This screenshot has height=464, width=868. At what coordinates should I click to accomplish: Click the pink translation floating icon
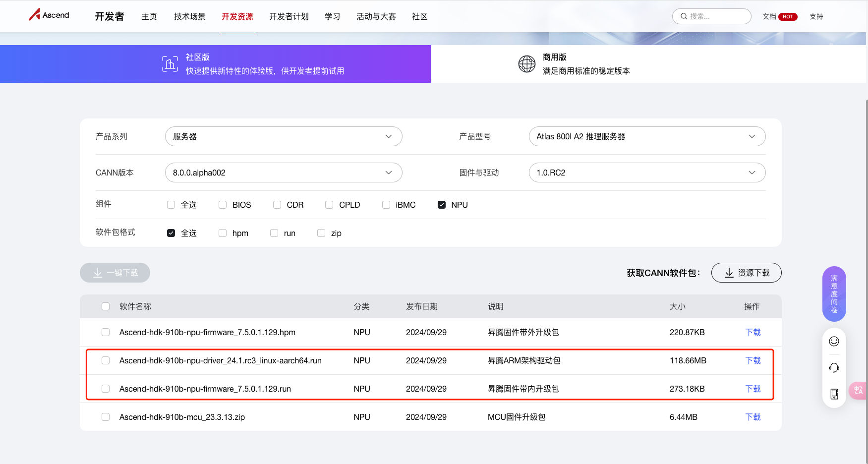(x=858, y=390)
